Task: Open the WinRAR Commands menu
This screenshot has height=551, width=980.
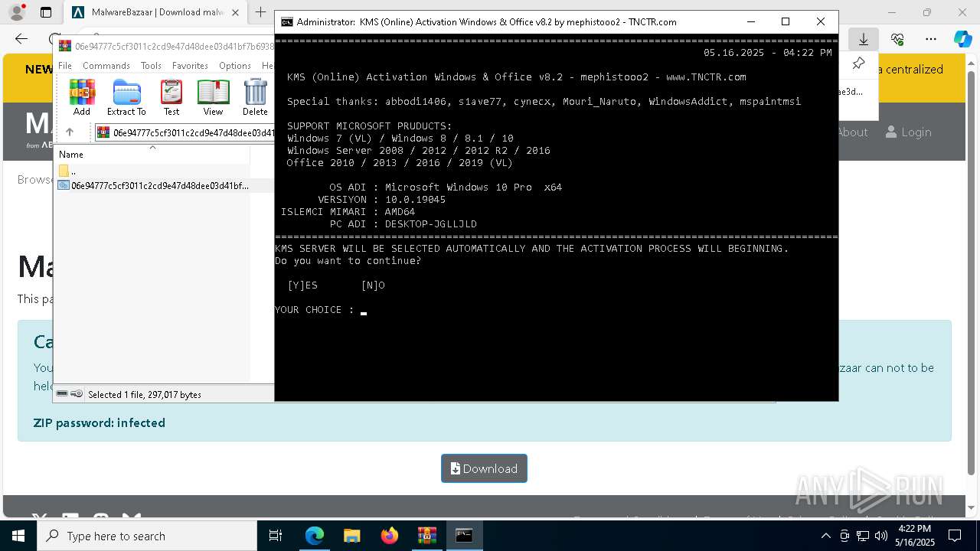Action: tap(106, 66)
